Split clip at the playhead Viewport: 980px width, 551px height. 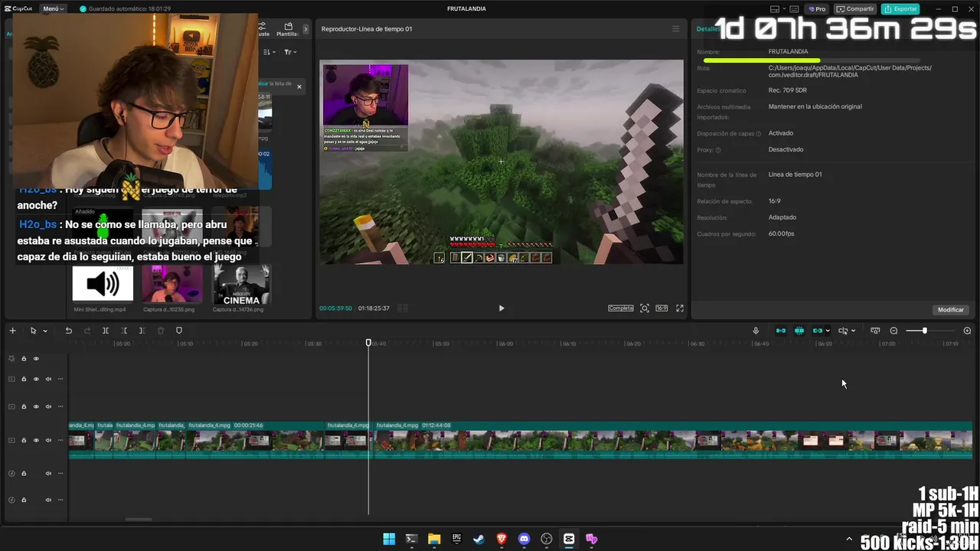[106, 331]
